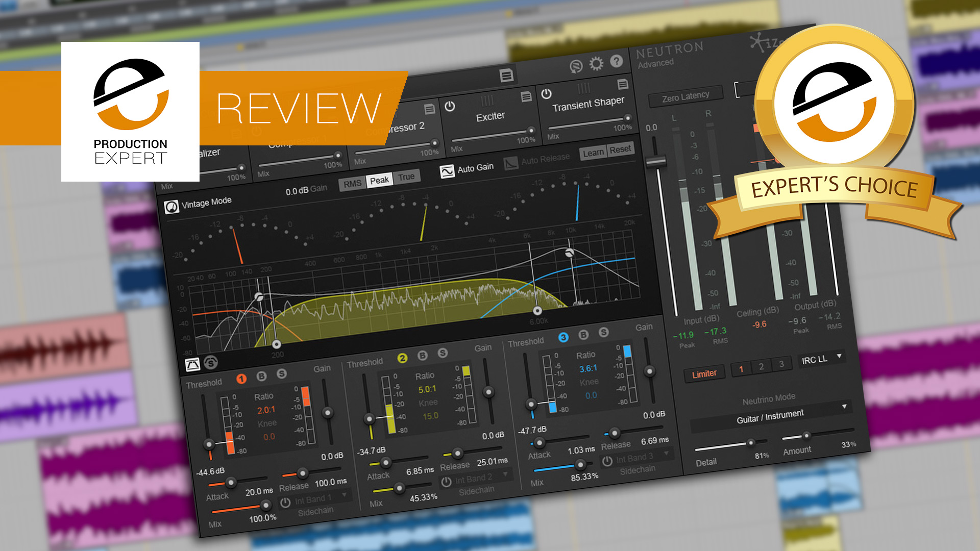Enable Int Band 3 sidechain power button
The width and height of the screenshot is (980, 551).
[607, 461]
